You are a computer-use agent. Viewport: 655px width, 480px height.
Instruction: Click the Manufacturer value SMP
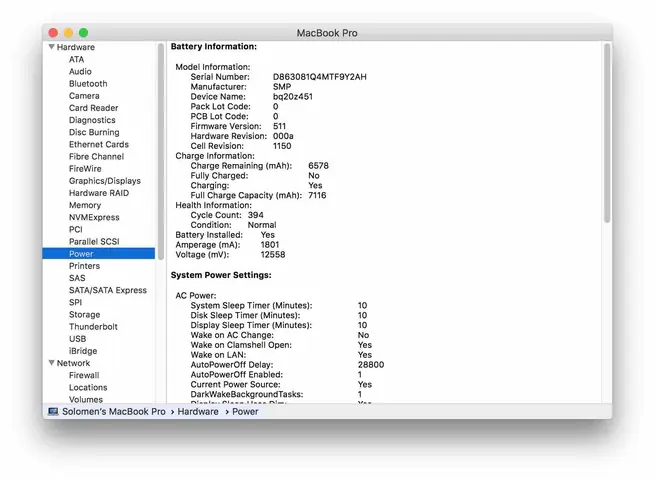click(282, 86)
